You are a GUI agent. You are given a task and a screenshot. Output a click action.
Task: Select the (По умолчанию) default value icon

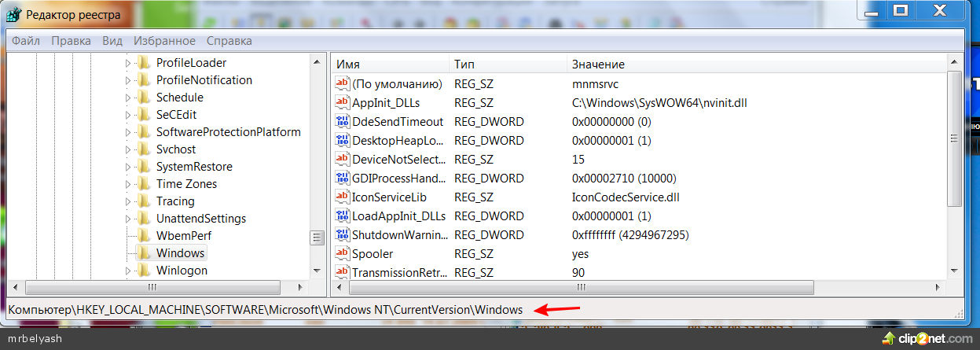[x=342, y=84]
